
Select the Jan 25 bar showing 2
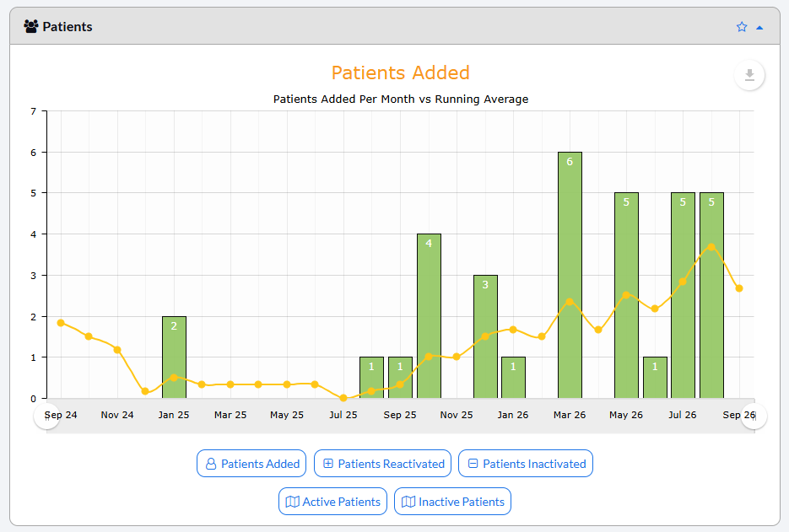pos(174,357)
